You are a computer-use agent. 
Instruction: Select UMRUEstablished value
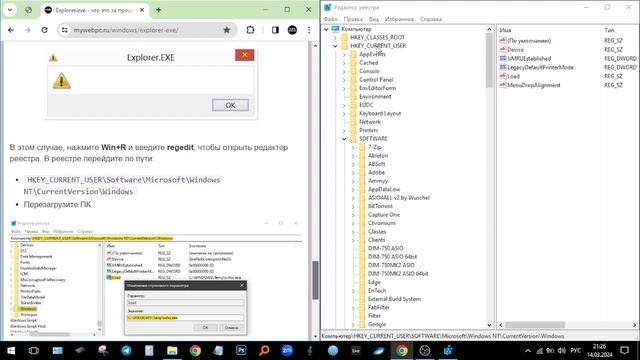click(x=529, y=58)
